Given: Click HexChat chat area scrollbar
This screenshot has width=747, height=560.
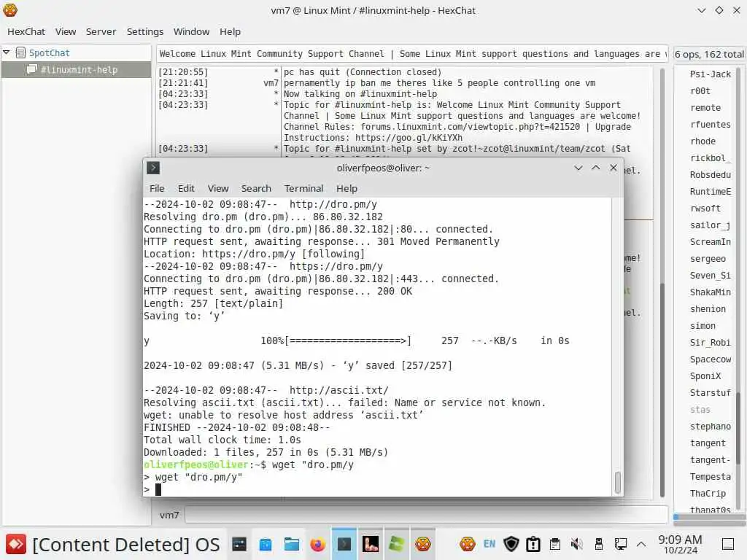Looking at the screenshot, I should pyautogui.click(x=662, y=389).
